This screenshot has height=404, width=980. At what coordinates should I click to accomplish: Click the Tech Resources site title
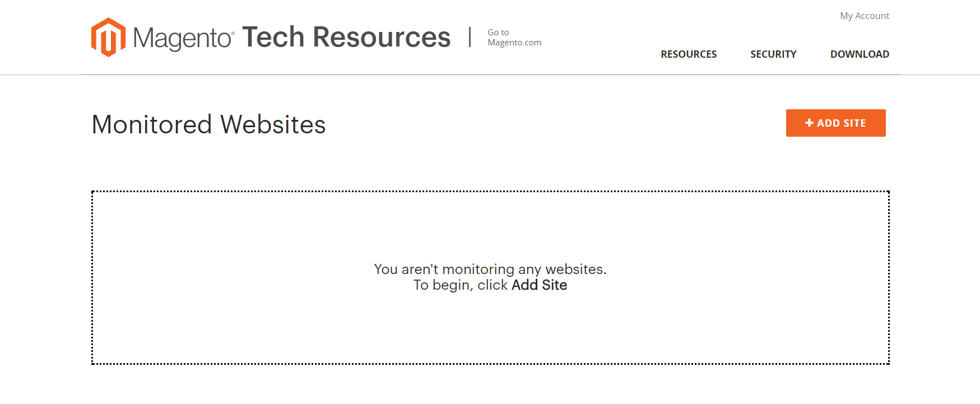346,37
